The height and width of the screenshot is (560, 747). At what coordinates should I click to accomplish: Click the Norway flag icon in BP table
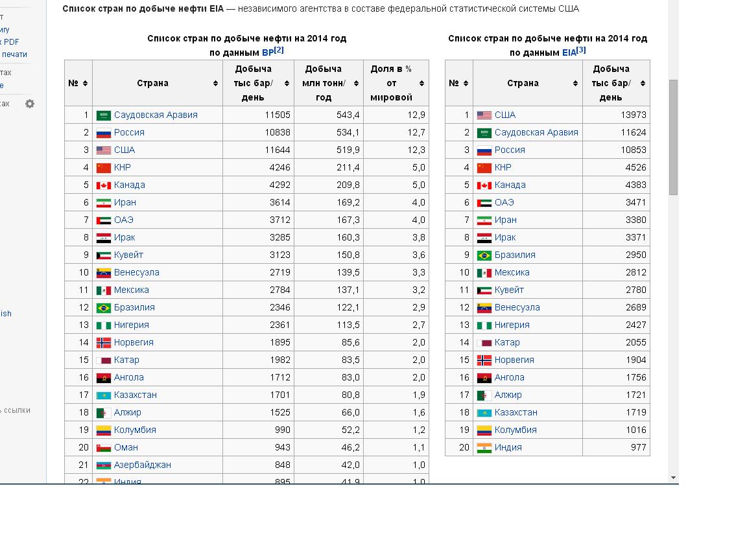[103, 342]
